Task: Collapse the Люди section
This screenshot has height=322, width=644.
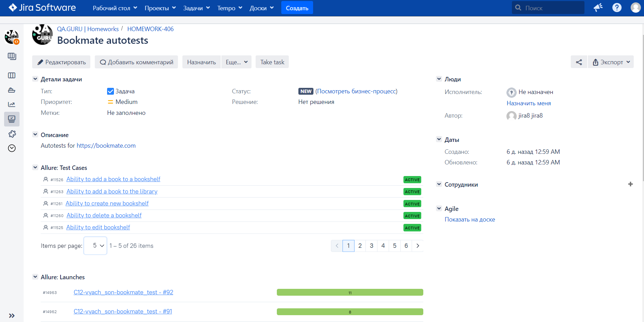Action: pos(439,79)
